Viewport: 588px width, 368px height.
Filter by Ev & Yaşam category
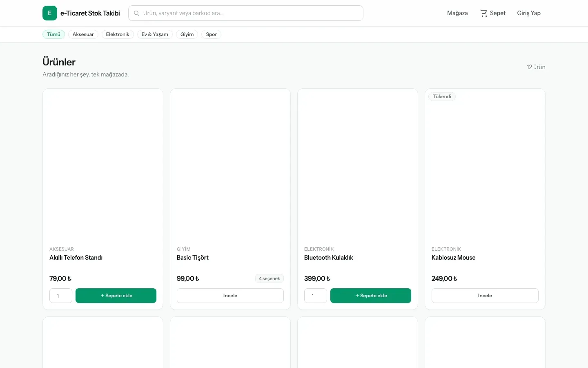(x=155, y=34)
